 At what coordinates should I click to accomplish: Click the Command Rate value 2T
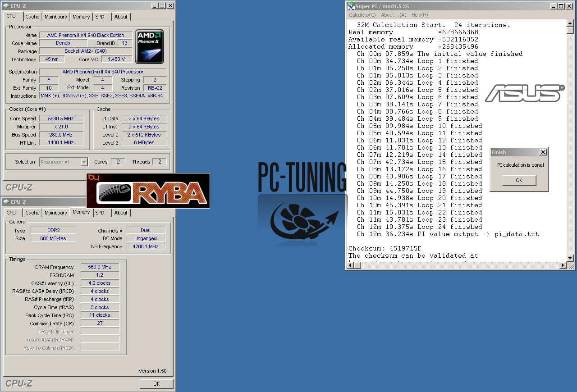click(x=100, y=323)
